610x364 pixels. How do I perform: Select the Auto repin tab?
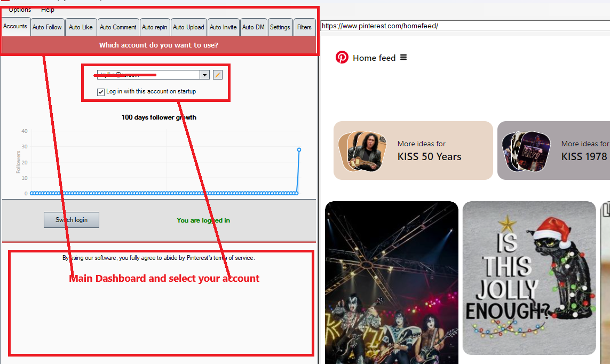click(155, 27)
